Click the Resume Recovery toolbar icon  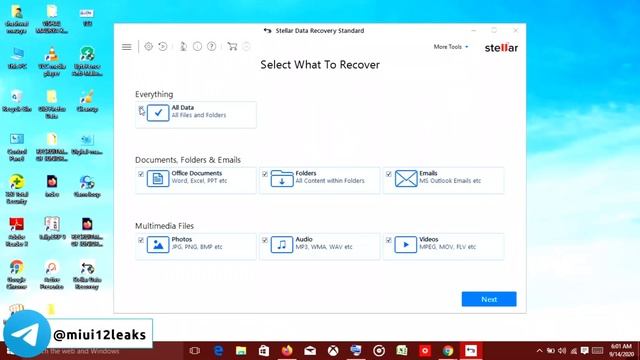coord(163,47)
